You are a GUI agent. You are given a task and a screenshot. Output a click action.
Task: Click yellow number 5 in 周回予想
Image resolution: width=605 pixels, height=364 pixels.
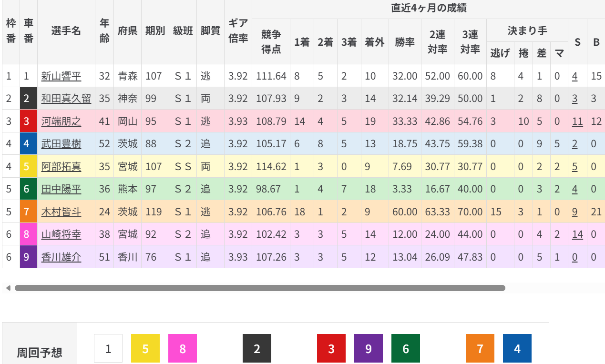click(145, 349)
